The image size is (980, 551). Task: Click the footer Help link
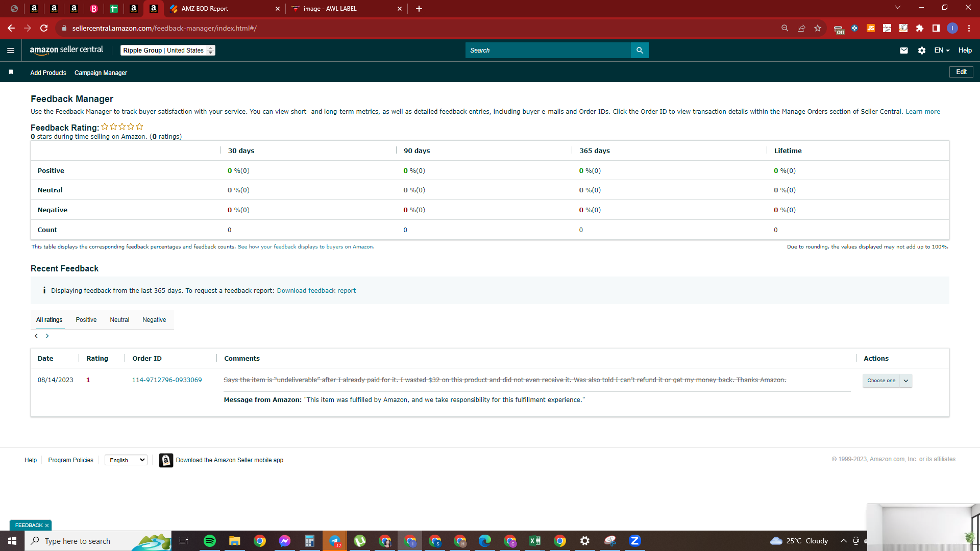31,460
